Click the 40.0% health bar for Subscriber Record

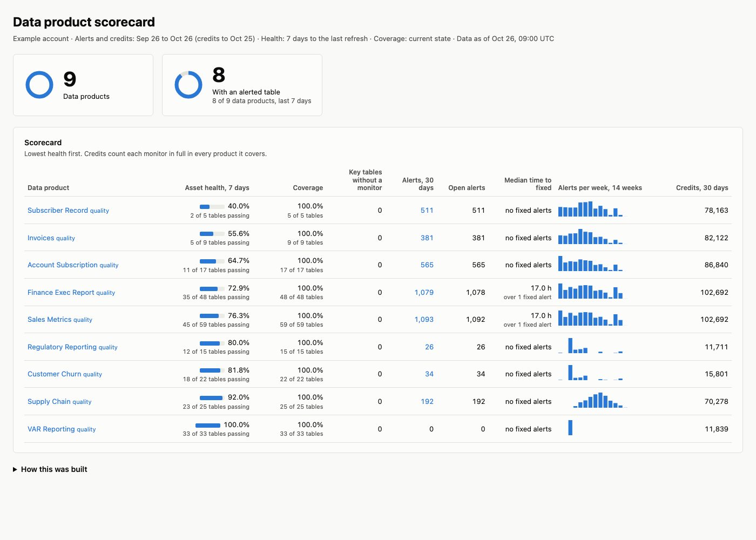pos(212,207)
